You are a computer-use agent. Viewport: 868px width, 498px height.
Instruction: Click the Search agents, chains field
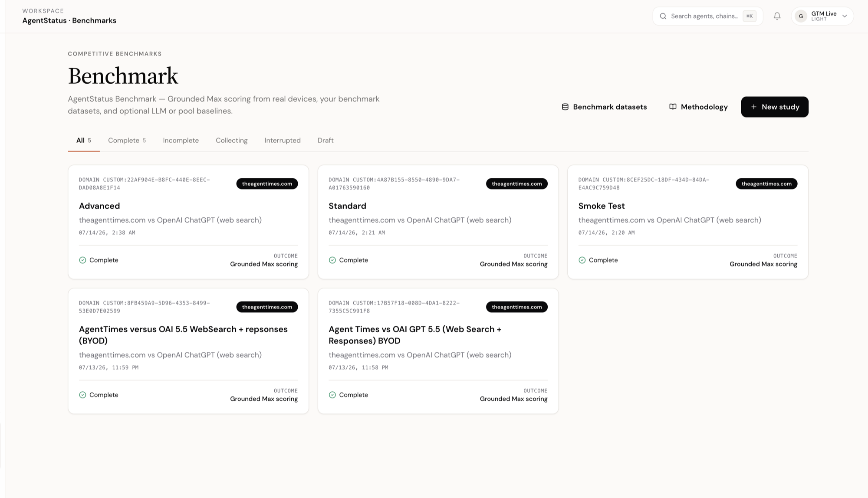tap(707, 16)
